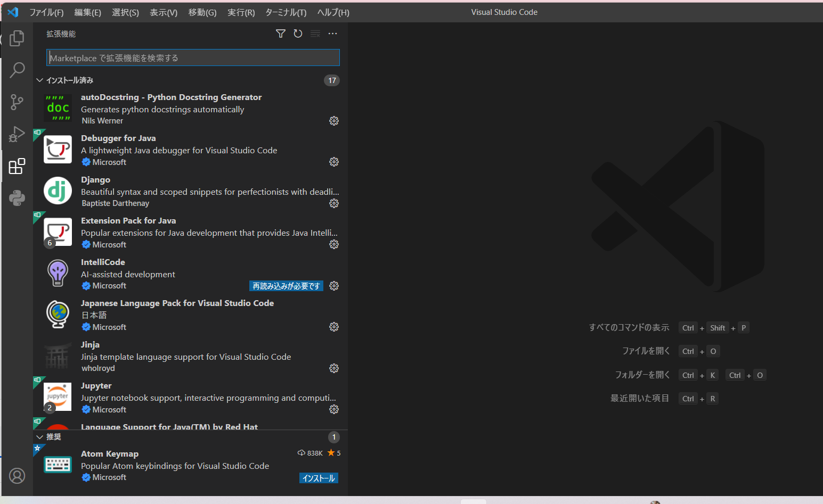Click the filter extensions funnel icon

coord(281,34)
